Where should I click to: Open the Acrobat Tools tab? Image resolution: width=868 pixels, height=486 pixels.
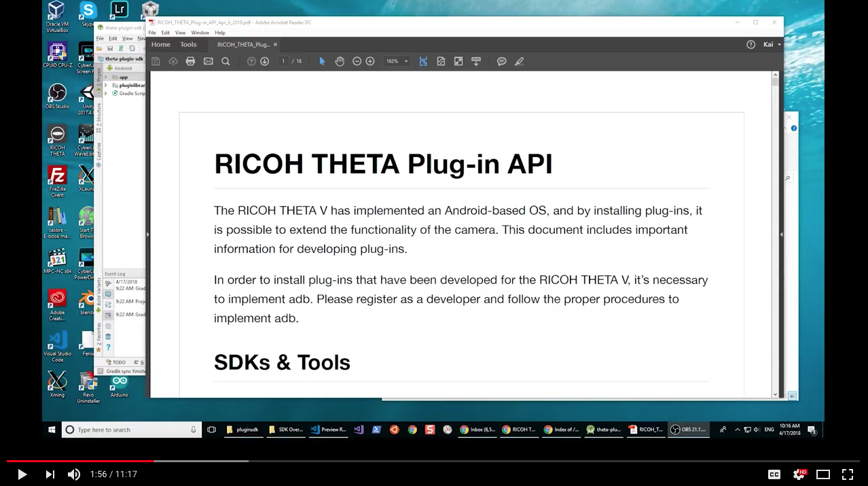[x=188, y=45]
